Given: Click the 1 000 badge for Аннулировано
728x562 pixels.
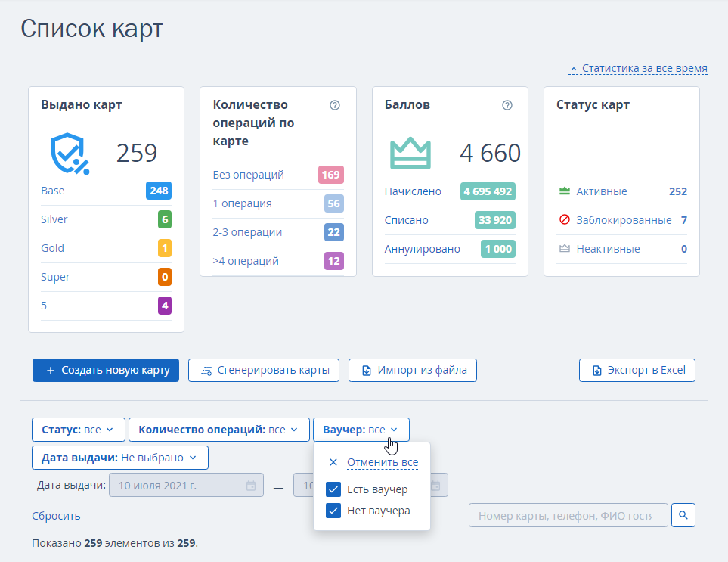Looking at the screenshot, I should (498, 249).
